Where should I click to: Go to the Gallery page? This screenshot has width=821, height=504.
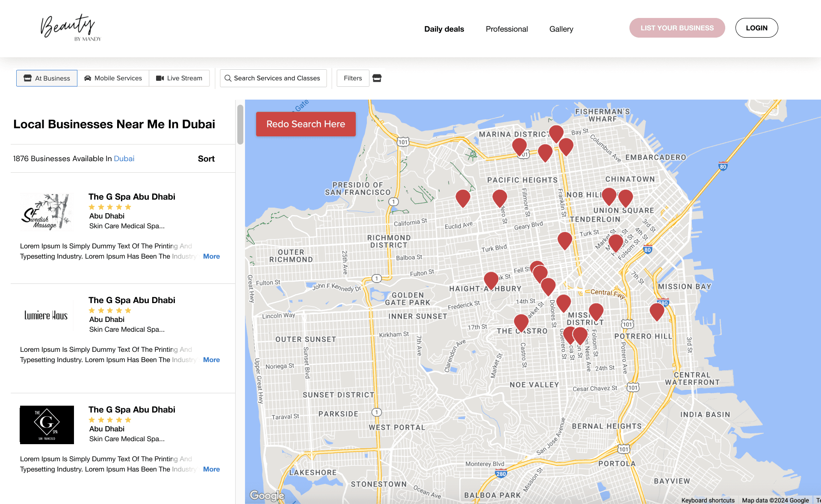[561, 29]
